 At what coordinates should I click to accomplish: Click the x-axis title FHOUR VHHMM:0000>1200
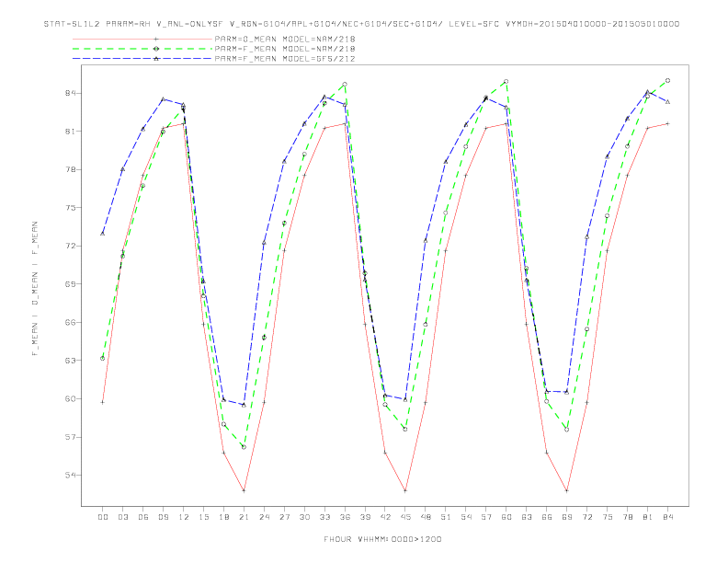[382, 539]
